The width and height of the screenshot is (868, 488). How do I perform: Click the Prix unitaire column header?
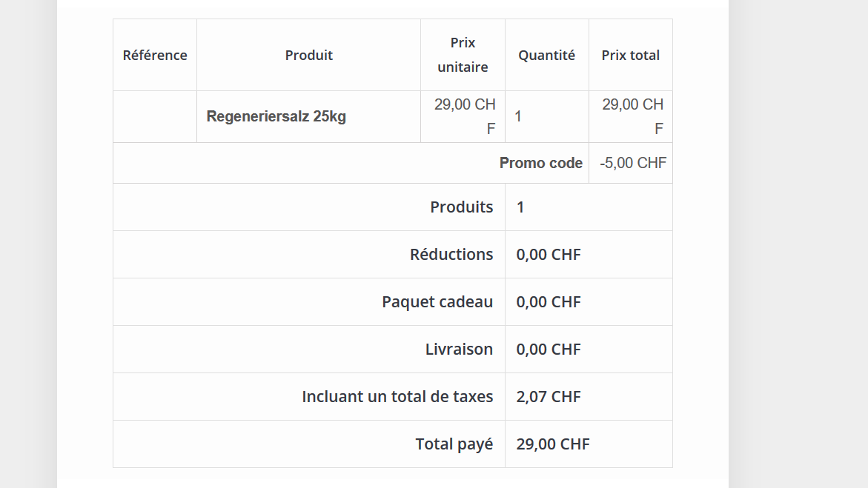[463, 55]
